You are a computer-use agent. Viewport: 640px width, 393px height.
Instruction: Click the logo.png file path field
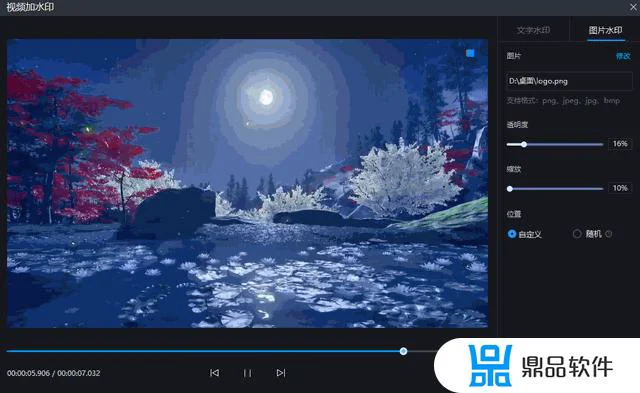[x=569, y=81]
